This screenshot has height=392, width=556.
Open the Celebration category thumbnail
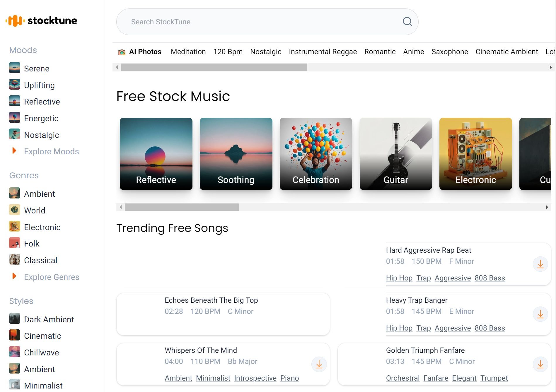316,154
